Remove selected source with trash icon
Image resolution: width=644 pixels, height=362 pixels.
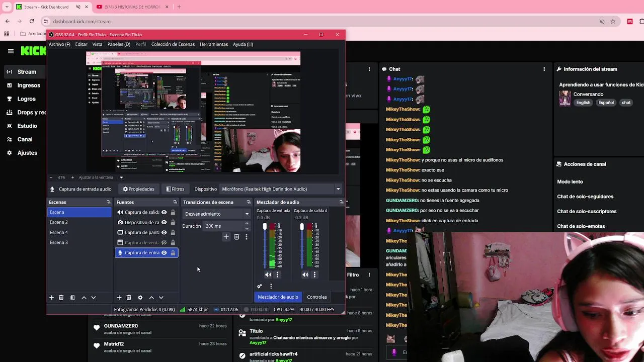click(x=129, y=298)
